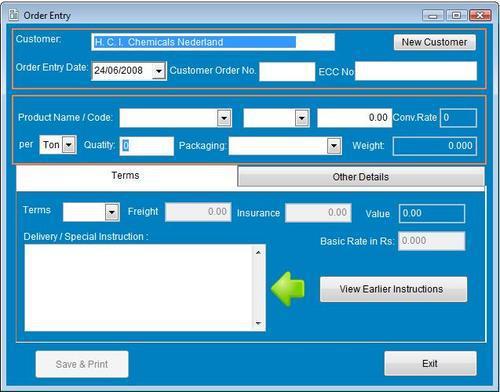
Task: Click the Order Entry window title icon
Action: (x=14, y=15)
